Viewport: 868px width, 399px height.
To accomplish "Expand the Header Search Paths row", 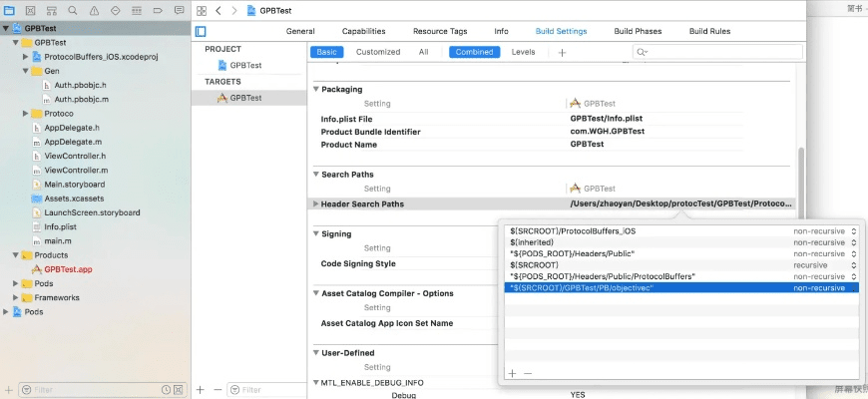I will pyautogui.click(x=316, y=204).
